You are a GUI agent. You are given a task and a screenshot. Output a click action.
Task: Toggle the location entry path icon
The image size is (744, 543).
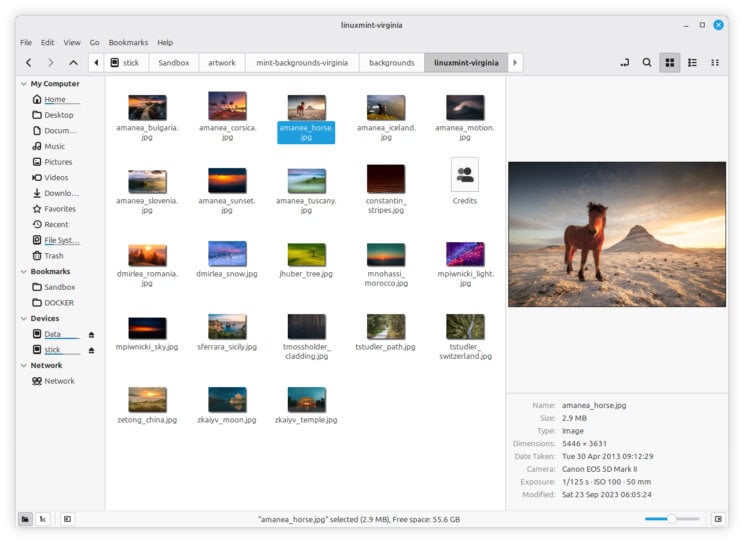click(624, 63)
